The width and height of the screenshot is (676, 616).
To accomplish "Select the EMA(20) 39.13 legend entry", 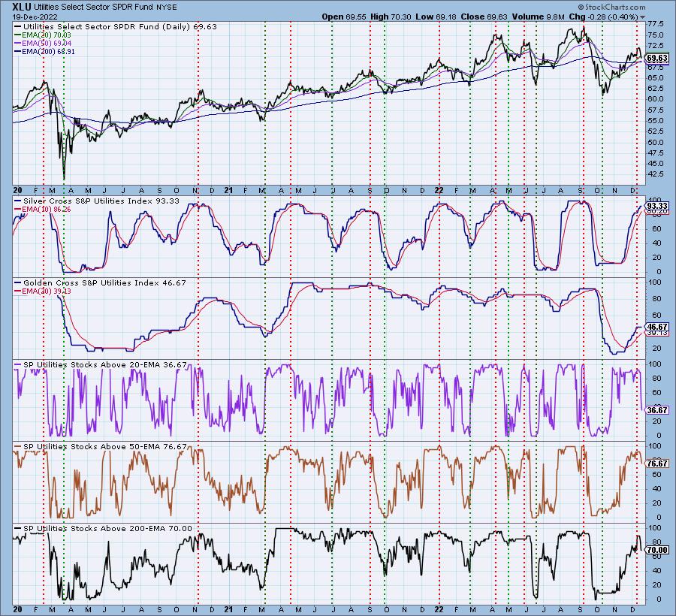I will pos(43,291).
